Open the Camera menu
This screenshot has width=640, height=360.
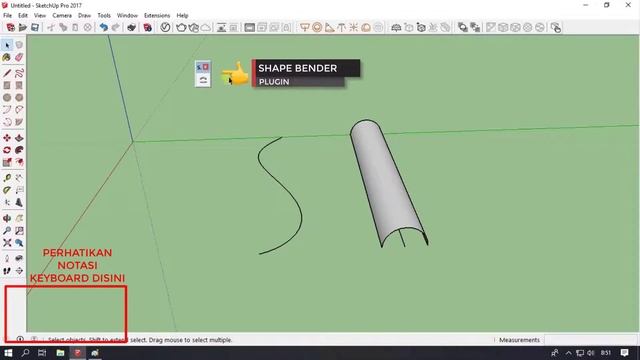click(x=62, y=16)
